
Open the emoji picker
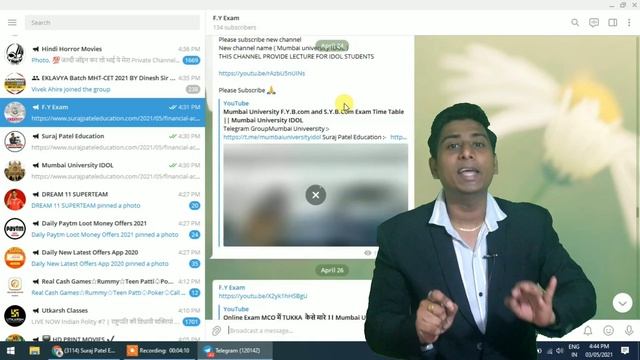click(608, 331)
